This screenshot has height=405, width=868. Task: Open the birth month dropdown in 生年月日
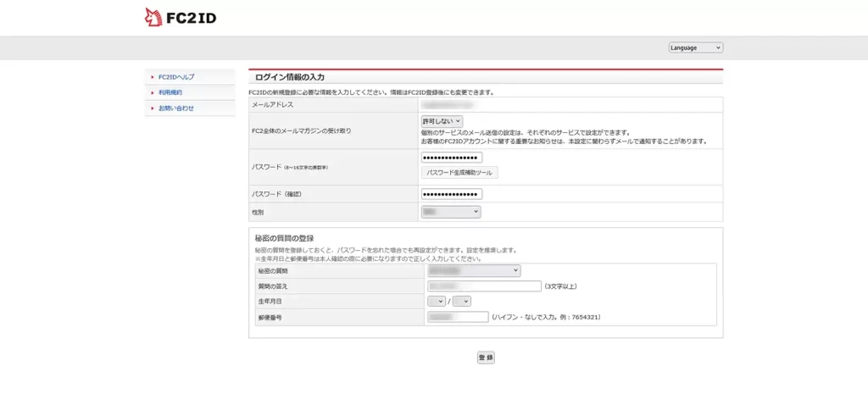pos(437,301)
